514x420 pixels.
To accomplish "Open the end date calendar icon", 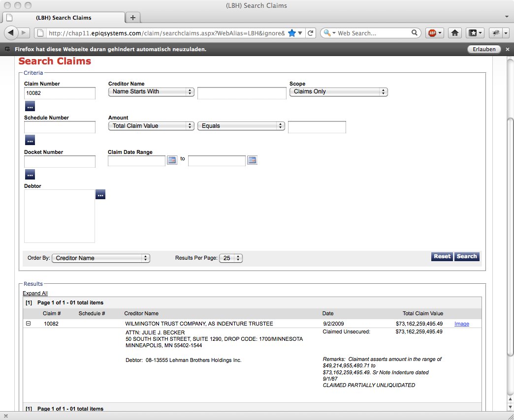I will tap(252, 160).
